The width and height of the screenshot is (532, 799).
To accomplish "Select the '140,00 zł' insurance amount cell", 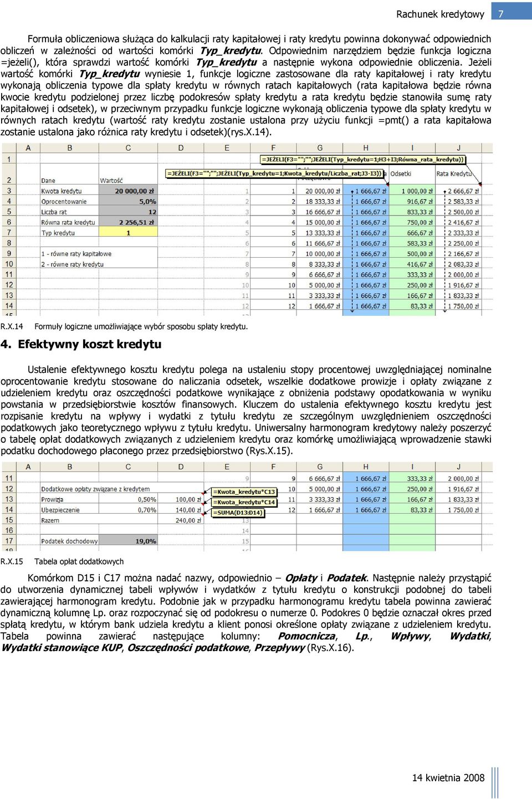I will pyautogui.click(x=181, y=510).
